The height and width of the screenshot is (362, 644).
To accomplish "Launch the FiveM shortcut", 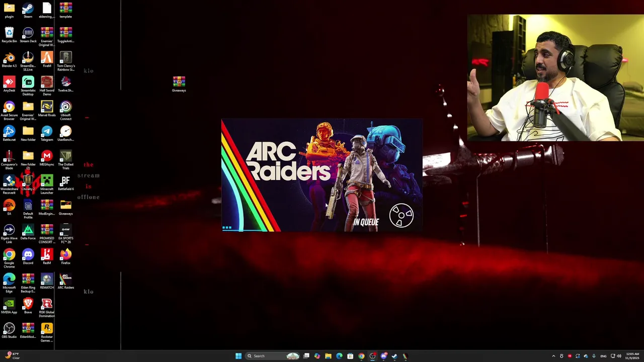I will pos(47,60).
